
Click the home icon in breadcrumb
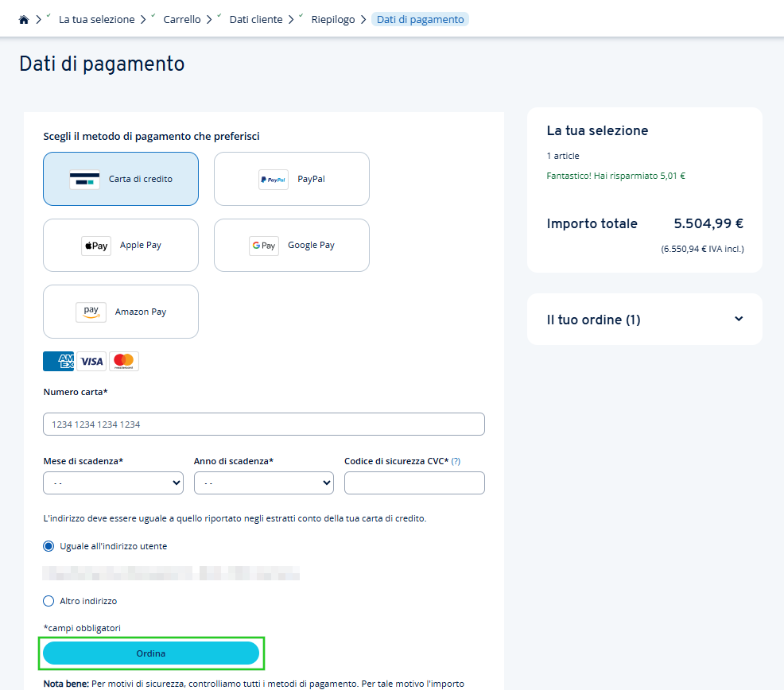pyautogui.click(x=23, y=18)
